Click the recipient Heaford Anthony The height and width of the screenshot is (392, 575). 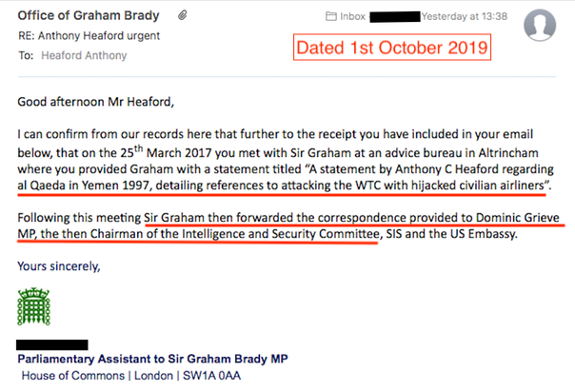click(84, 56)
